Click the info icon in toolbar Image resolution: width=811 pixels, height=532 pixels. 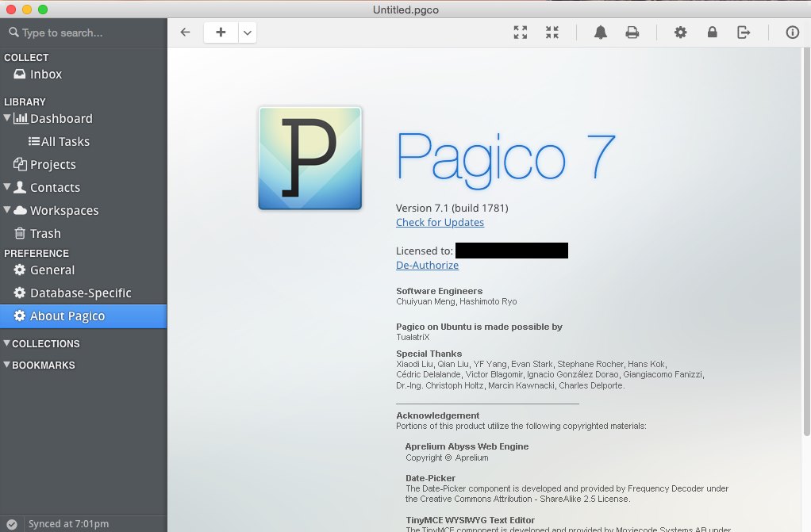793,33
